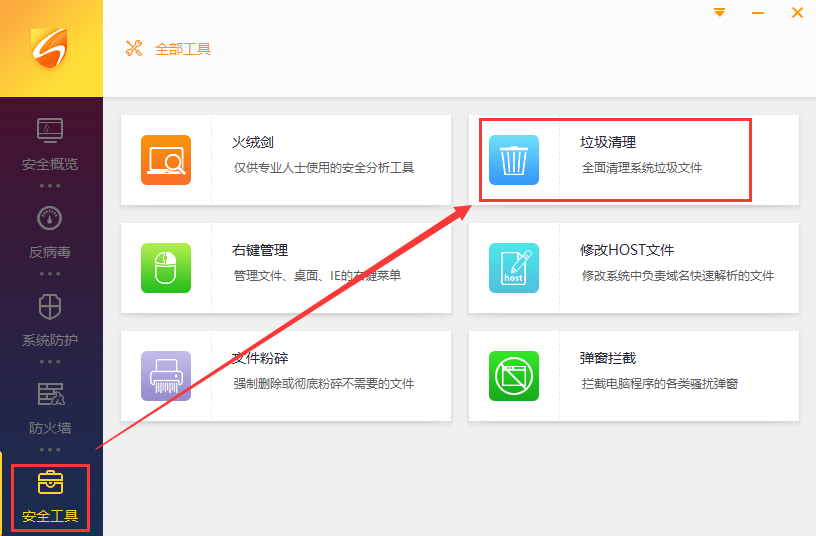Click the 文件粉碎 title

pos(260,358)
